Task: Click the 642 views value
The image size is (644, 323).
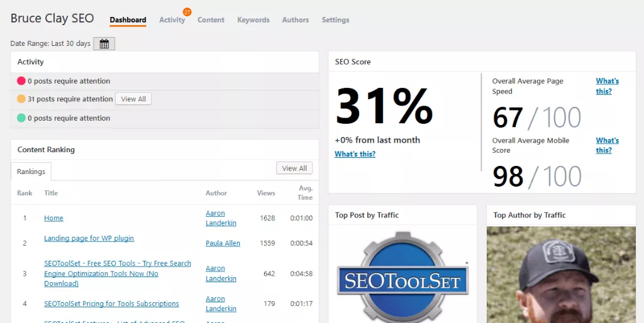Action: click(x=269, y=273)
